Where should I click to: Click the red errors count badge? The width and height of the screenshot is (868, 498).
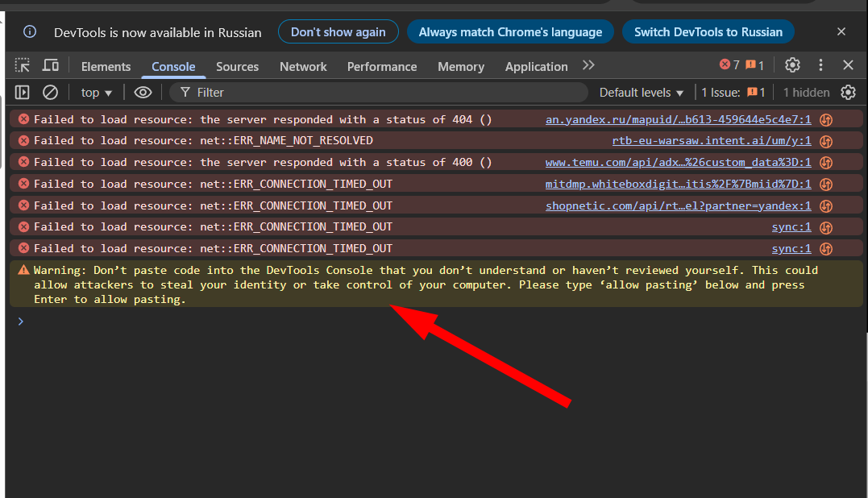[x=729, y=65]
